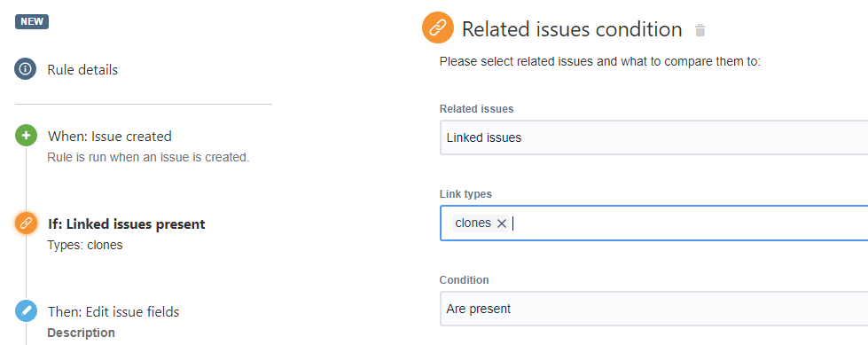Click the orange linked issues condition icon
The width and height of the screenshot is (868, 345).
click(26, 223)
